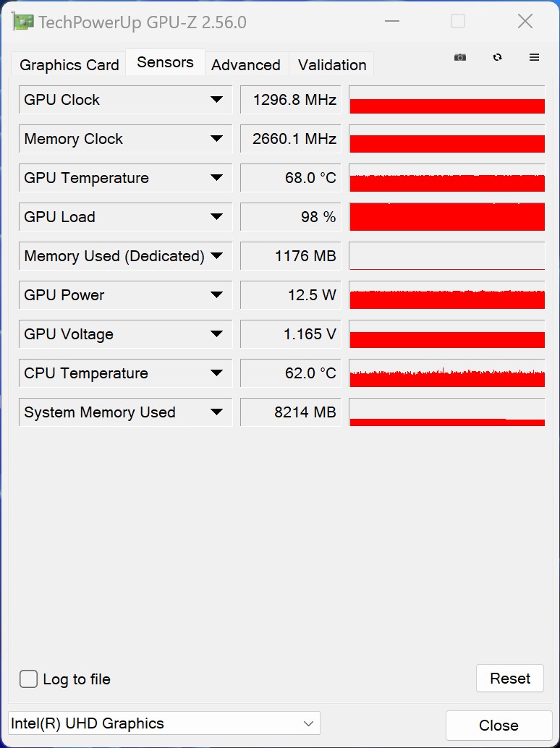Click the Reset button
Image resolution: width=560 pixels, height=748 pixels.
coord(510,678)
